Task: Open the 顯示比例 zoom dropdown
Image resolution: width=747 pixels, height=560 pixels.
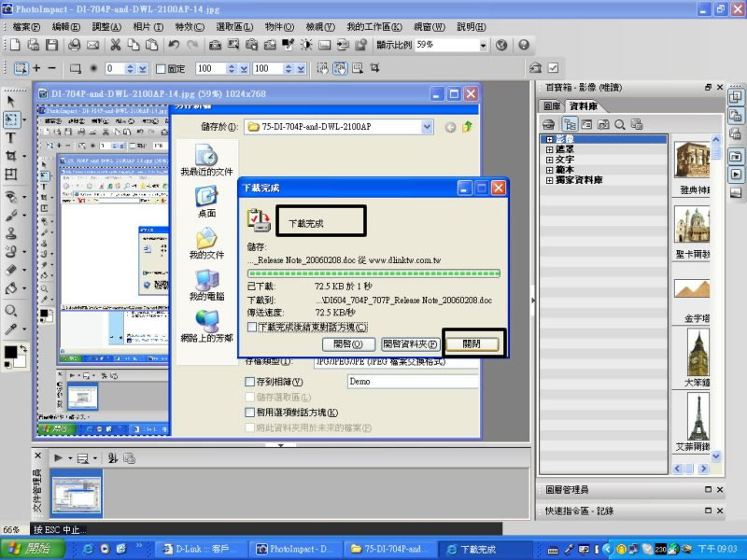Action: [x=483, y=45]
